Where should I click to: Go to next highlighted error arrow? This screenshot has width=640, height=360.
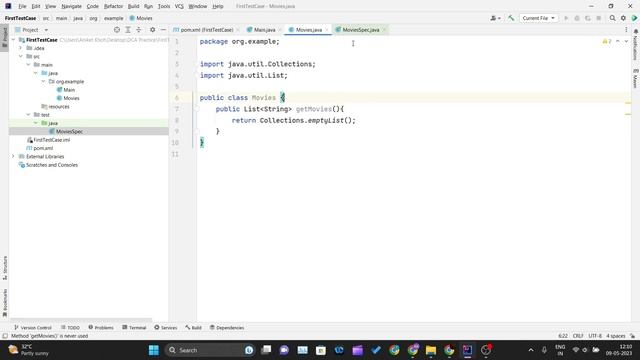click(x=626, y=41)
